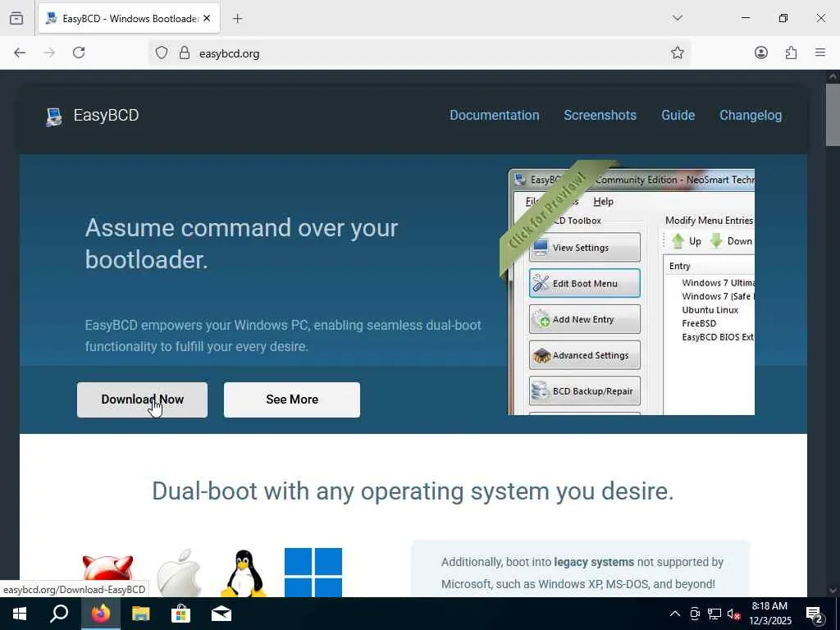Open the Documentation nav link

494,115
